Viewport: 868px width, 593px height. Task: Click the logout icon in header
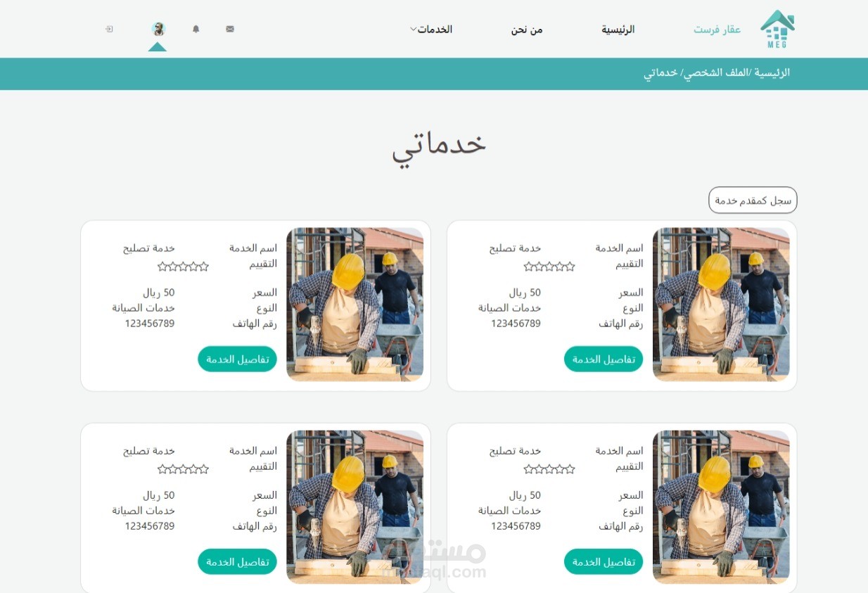click(x=109, y=29)
